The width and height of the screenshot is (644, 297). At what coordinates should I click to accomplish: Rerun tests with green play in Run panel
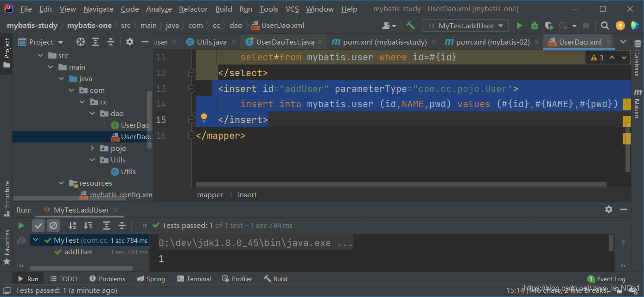point(21,226)
